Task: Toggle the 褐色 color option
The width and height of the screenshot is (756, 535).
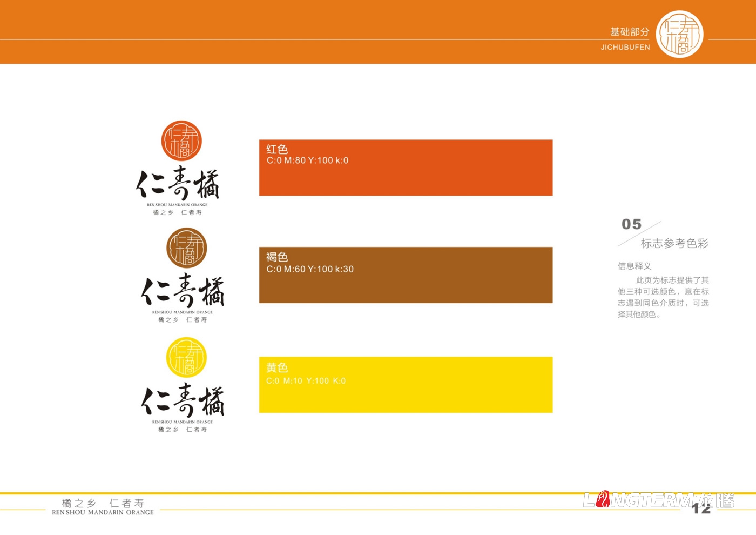Action: point(278,257)
